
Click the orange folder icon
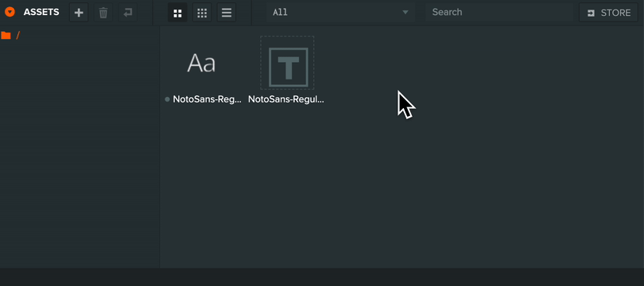(x=6, y=35)
